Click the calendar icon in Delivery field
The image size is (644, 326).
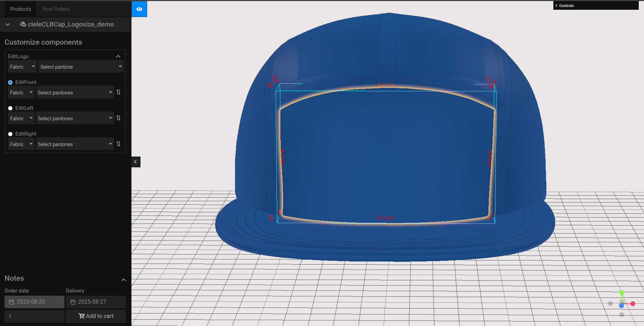point(73,302)
